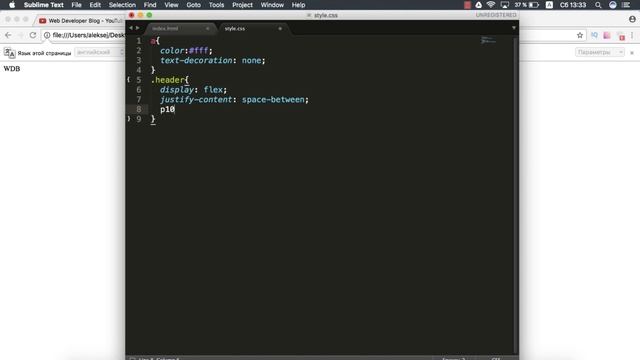Viewport: 640px width, 360px height.
Task: Open the tab list dropdown arrow in Sublime
Action: 514,28
